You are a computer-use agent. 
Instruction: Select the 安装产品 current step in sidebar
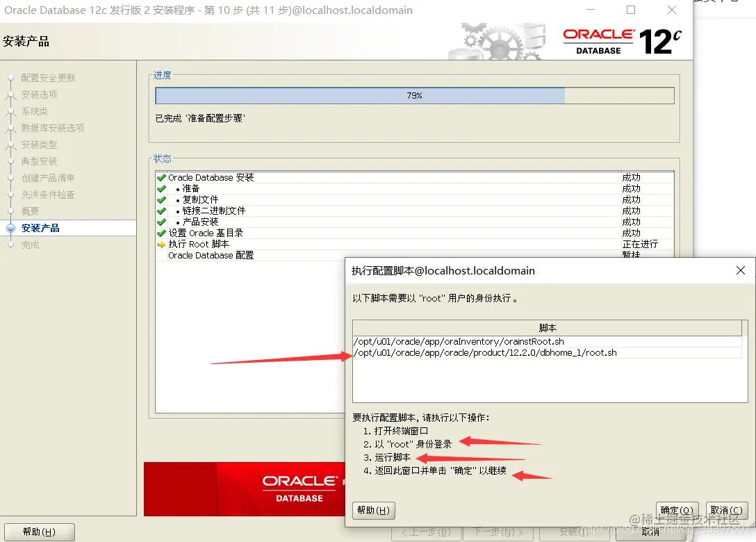(x=40, y=228)
